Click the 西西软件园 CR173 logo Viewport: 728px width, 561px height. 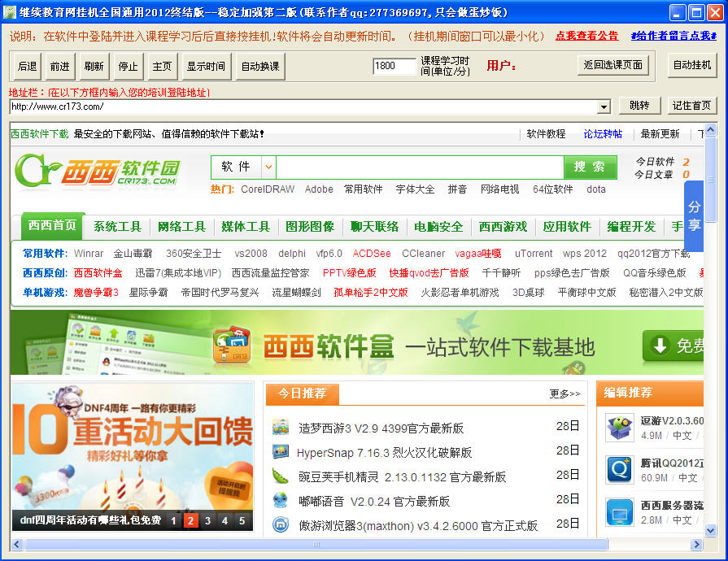point(98,171)
